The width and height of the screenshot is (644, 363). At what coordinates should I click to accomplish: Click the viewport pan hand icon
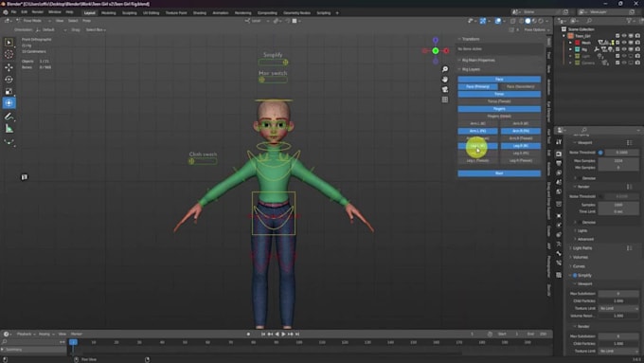coord(445,80)
